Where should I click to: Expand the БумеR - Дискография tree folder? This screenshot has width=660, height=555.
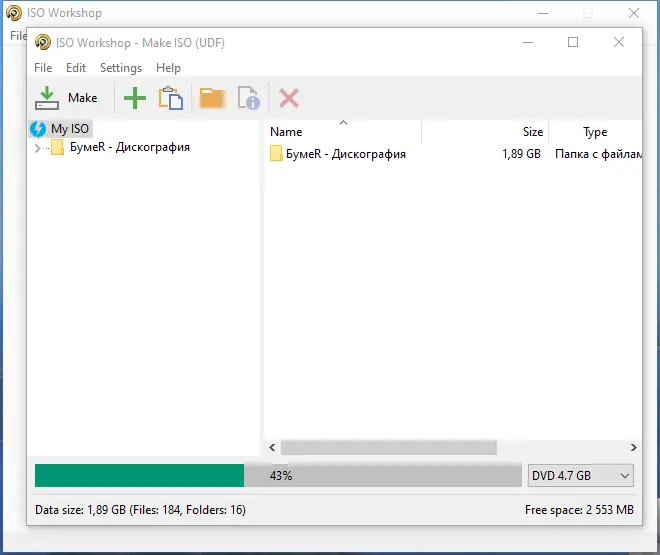(x=37, y=148)
